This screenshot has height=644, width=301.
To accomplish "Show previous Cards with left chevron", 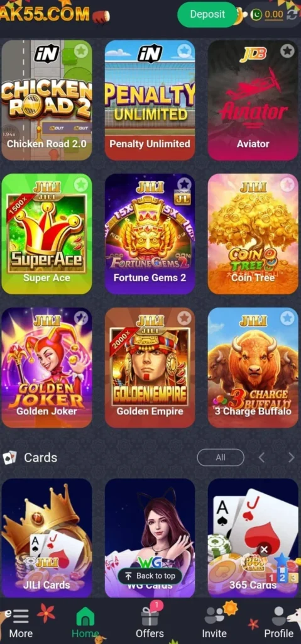I will 261,458.
